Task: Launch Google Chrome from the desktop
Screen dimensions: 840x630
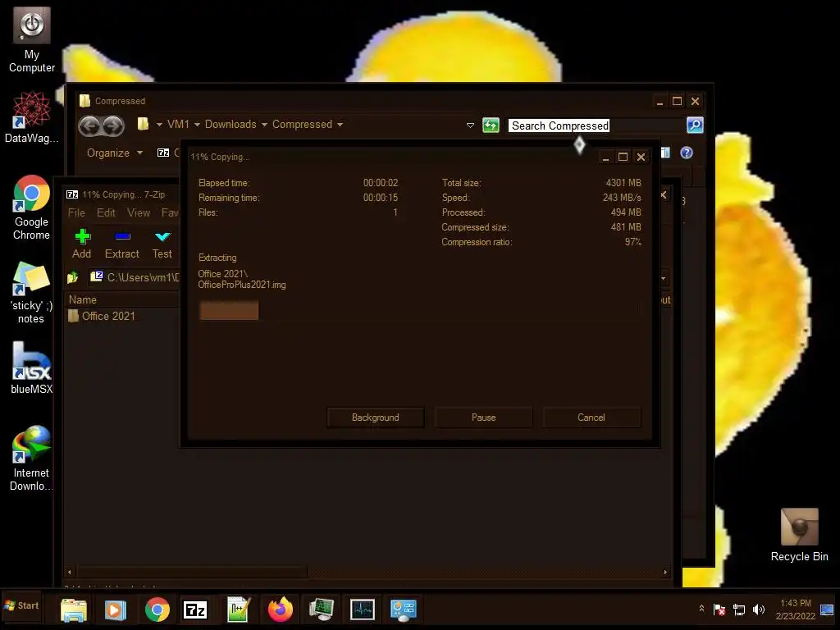Action: click(32, 208)
